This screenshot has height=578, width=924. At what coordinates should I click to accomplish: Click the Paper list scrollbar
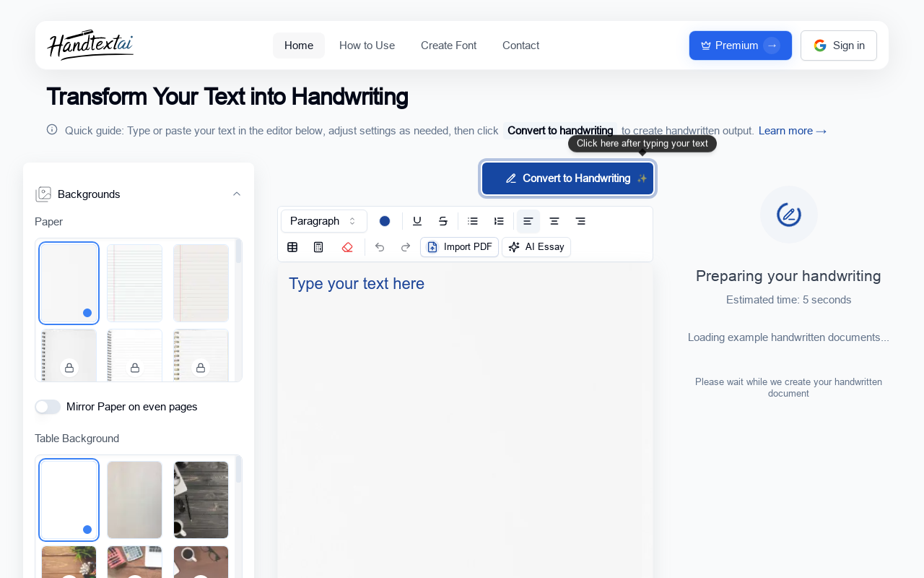pyautogui.click(x=238, y=251)
